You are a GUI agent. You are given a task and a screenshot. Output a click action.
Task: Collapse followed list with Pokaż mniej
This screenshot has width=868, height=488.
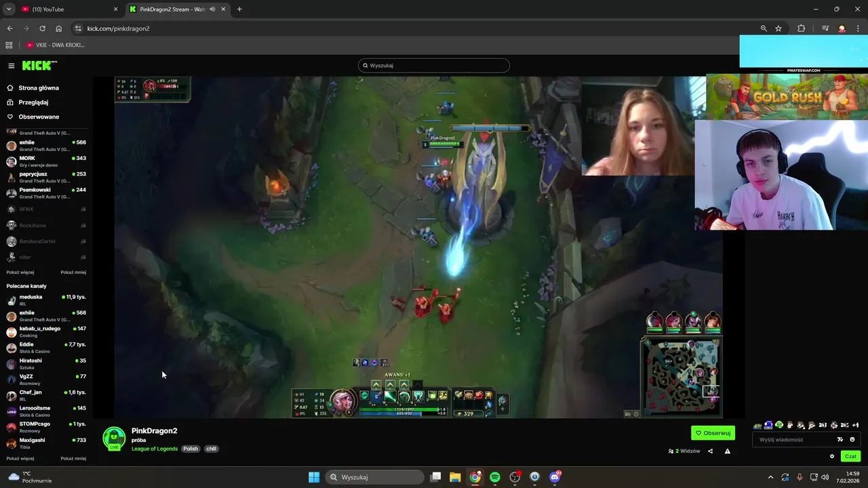click(73, 272)
